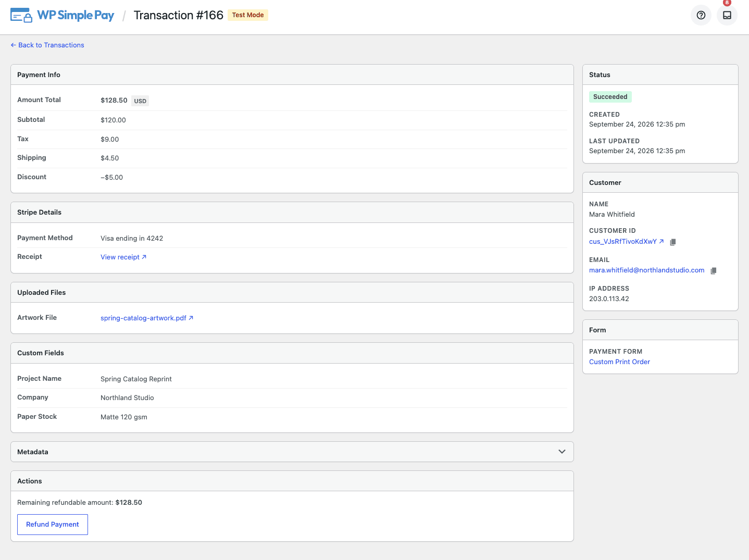Click 'Remaining refundable amount' text
The height and width of the screenshot is (560, 749).
pos(65,503)
